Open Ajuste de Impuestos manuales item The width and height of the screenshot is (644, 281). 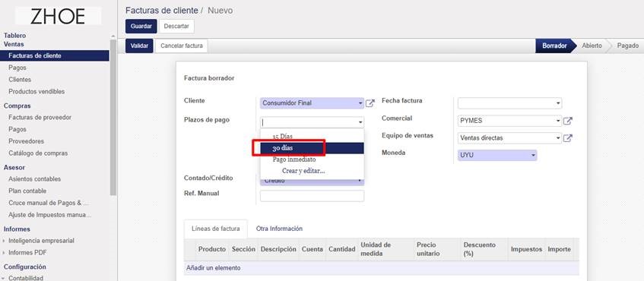click(x=49, y=214)
